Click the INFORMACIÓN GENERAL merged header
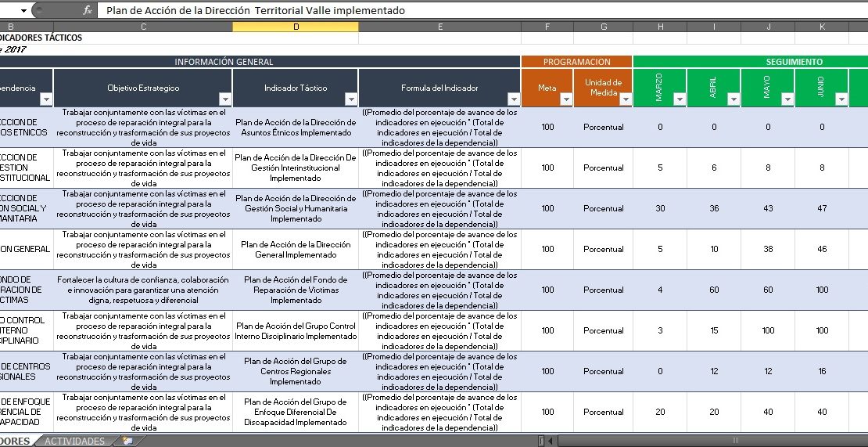 pos(260,62)
